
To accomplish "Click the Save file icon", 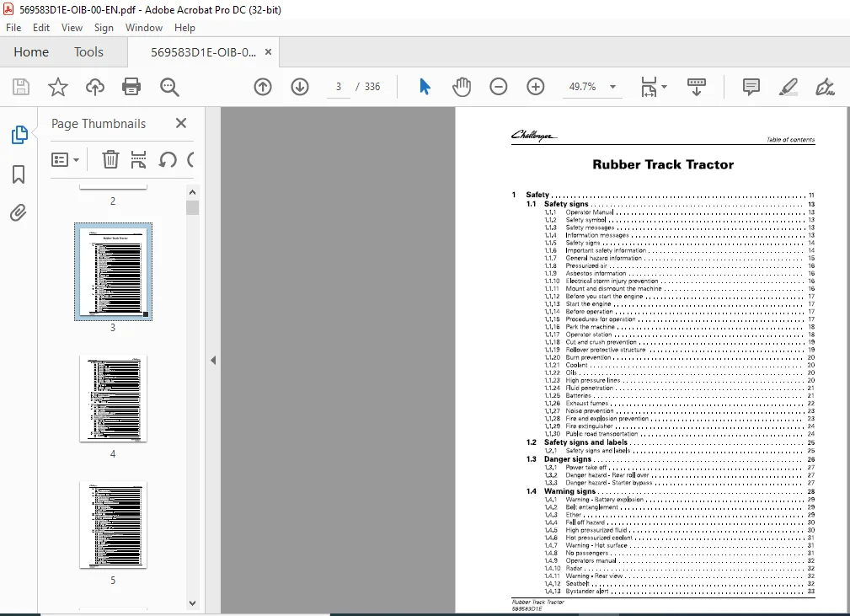I will (x=21, y=87).
